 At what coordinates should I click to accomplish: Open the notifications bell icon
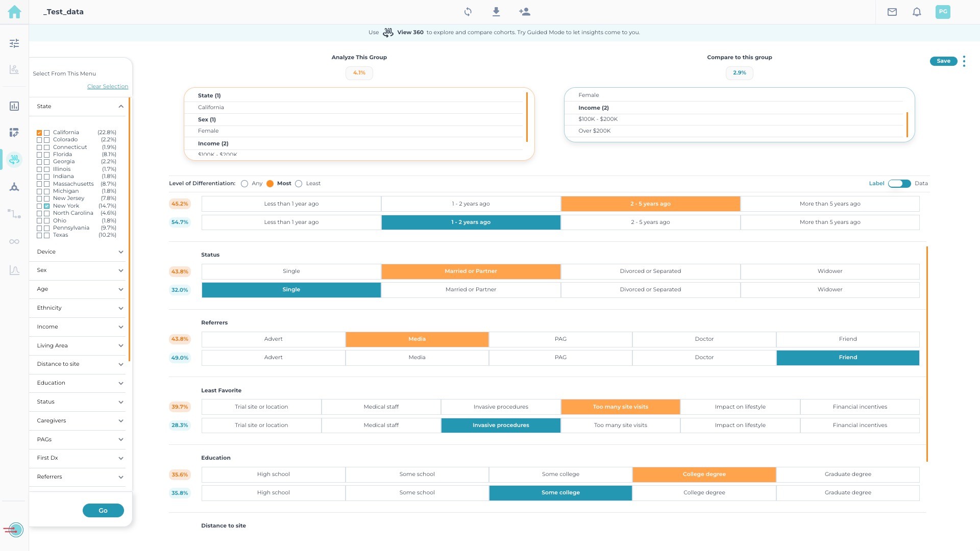pyautogui.click(x=917, y=12)
